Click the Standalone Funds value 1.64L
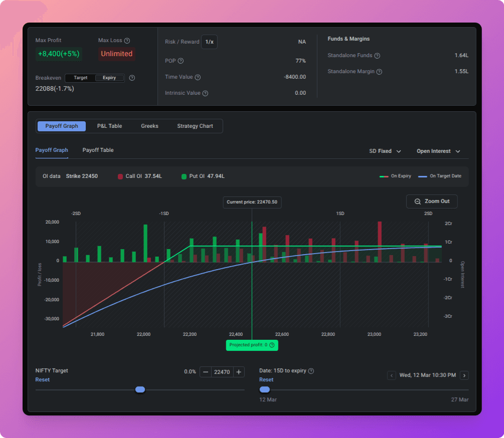The height and width of the screenshot is (438, 504). click(461, 55)
